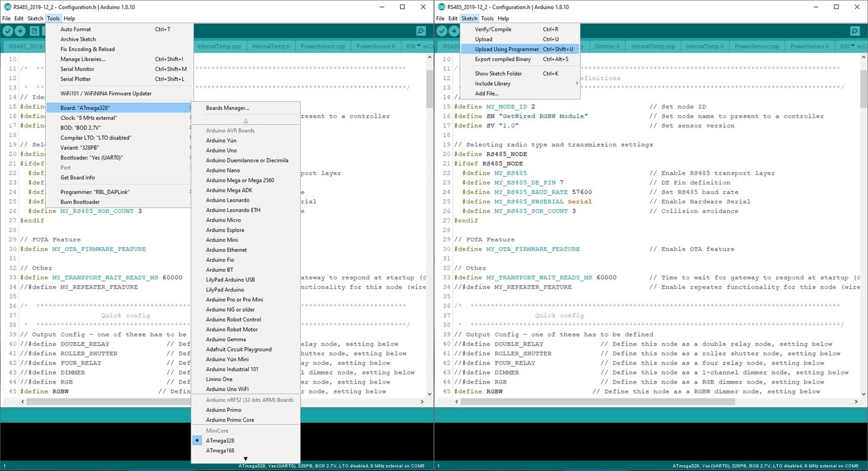This screenshot has width=868, height=471.
Task: Choose Serial Monitor entry in Tools menu
Action: (x=119, y=69)
